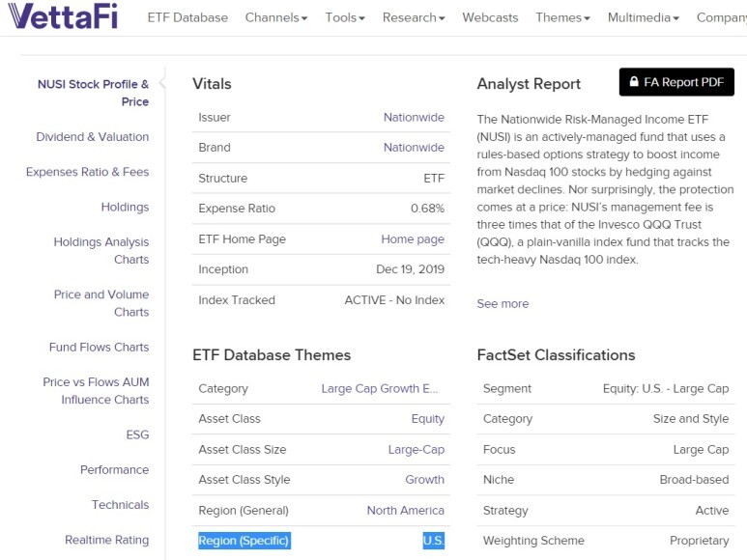This screenshot has height=560, width=747.
Task: Click the Nationwide issuer link
Action: click(414, 117)
